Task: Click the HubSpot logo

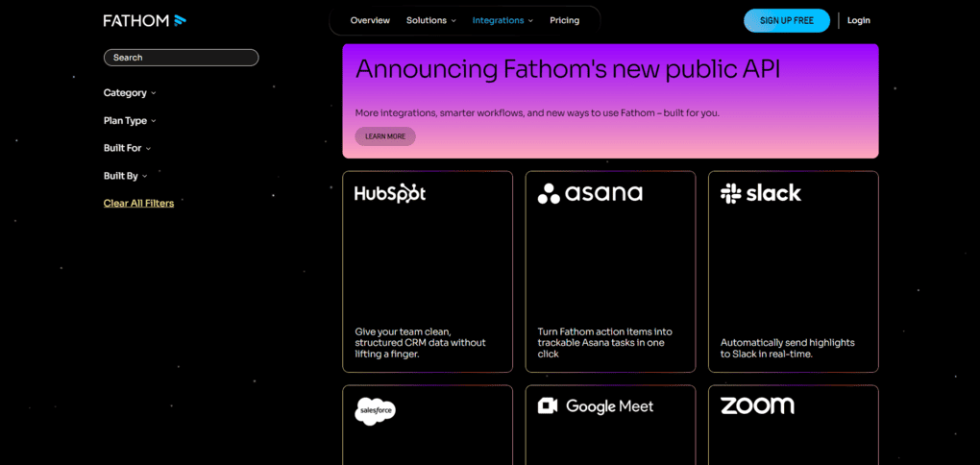Action: pyautogui.click(x=390, y=193)
